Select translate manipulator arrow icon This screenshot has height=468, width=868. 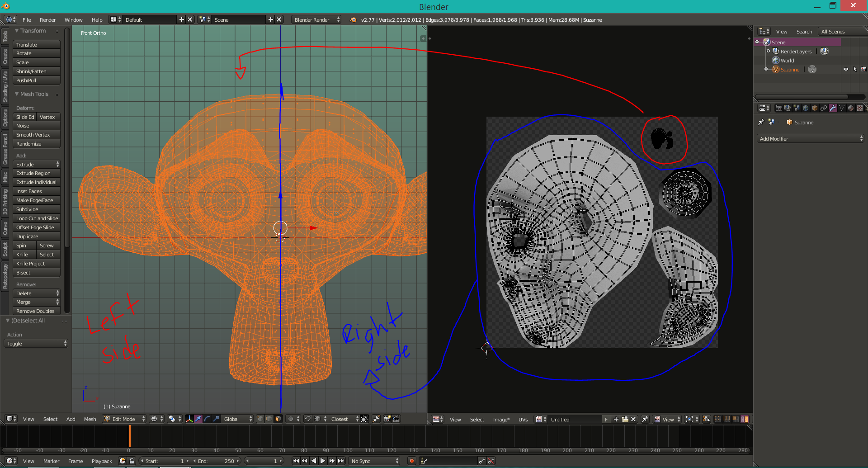click(198, 419)
